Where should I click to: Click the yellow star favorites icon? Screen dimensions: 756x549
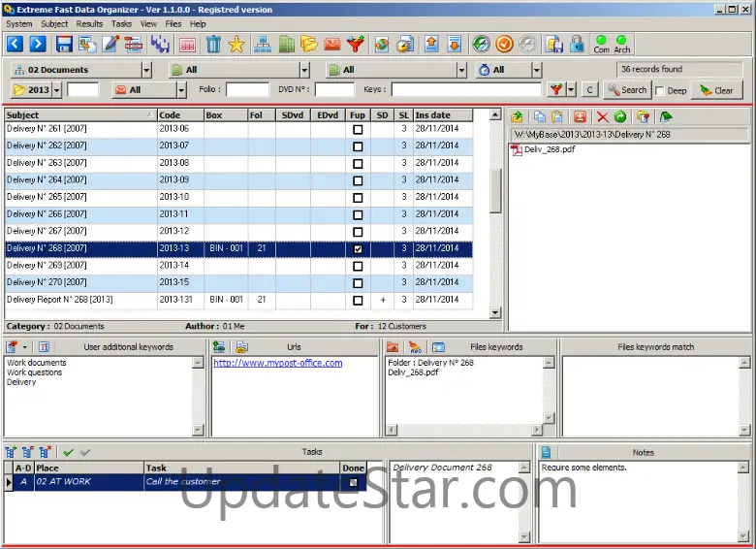click(x=236, y=44)
